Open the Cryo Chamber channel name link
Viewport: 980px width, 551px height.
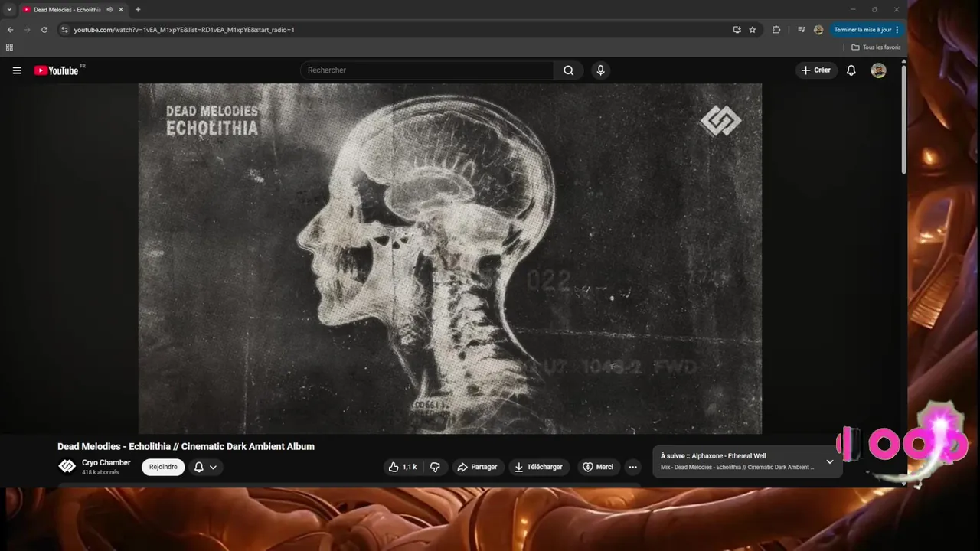[x=106, y=463]
